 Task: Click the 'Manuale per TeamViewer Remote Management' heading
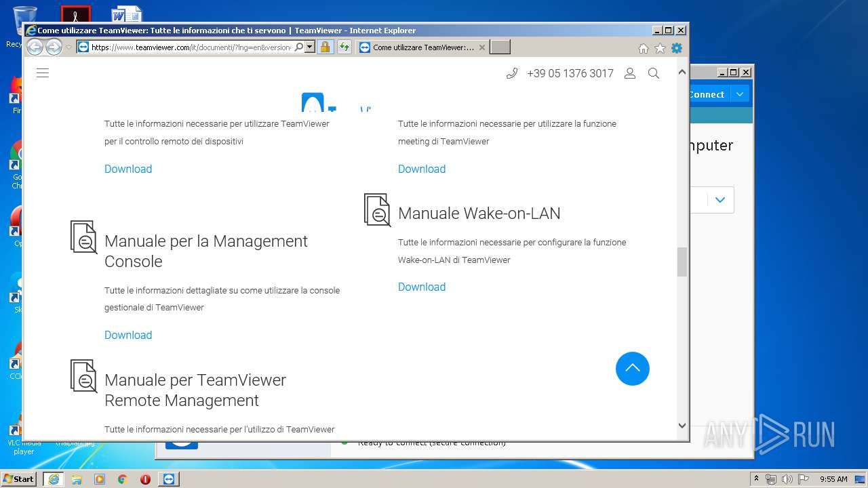coord(195,390)
